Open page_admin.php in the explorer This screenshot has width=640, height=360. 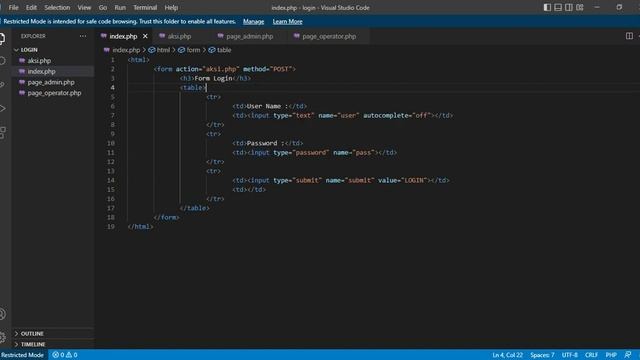coord(53,82)
